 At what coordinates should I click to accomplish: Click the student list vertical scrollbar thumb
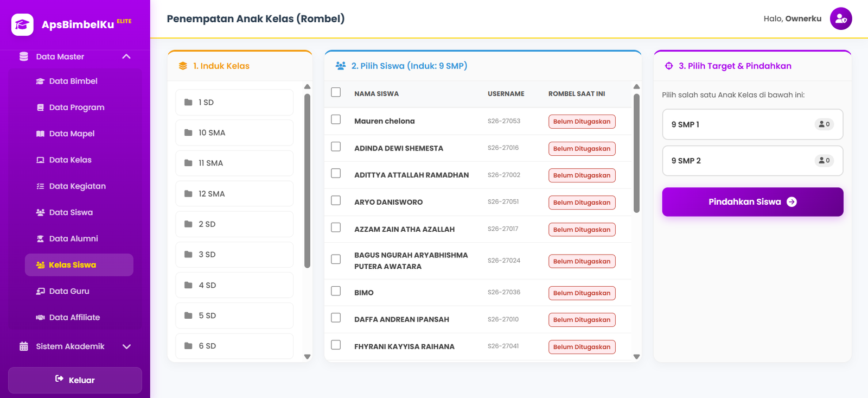(636, 153)
